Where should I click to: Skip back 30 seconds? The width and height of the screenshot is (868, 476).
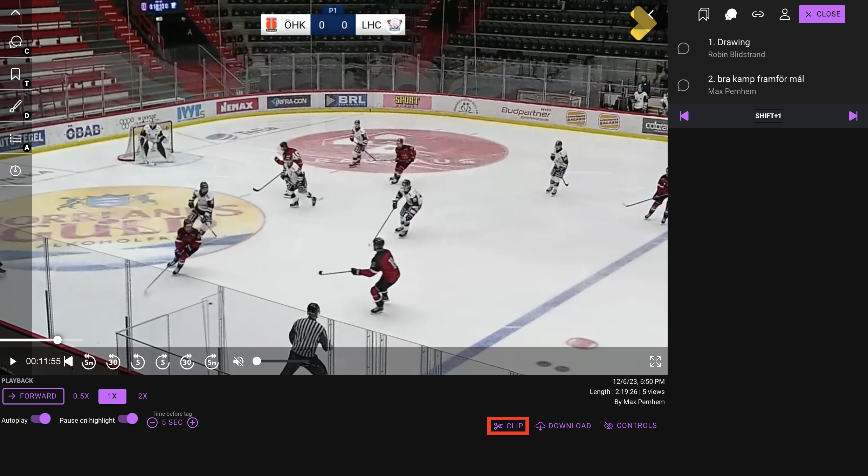[113, 361]
